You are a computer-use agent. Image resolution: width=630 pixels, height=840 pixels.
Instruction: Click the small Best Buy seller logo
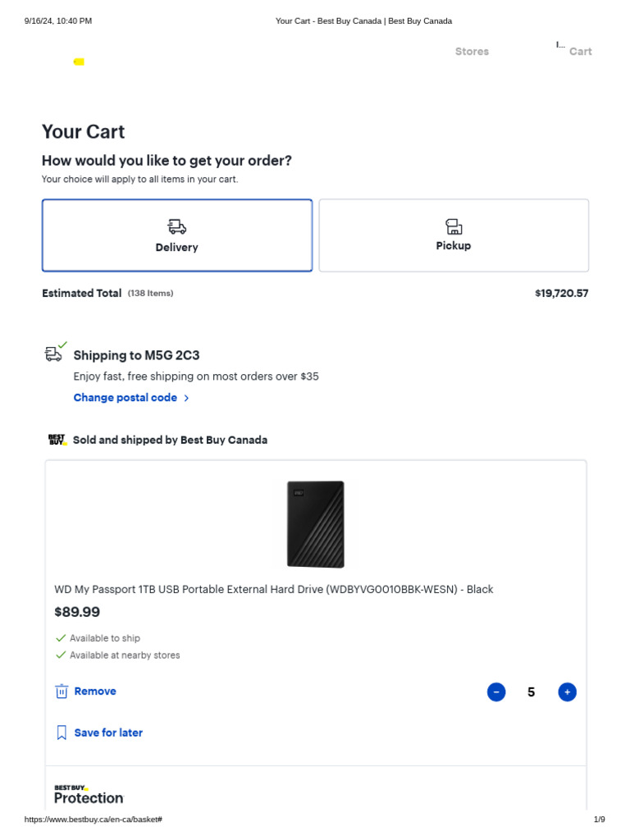point(57,440)
